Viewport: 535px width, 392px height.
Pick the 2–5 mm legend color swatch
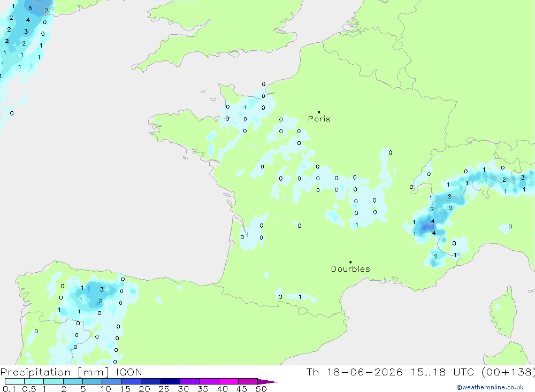(73, 381)
